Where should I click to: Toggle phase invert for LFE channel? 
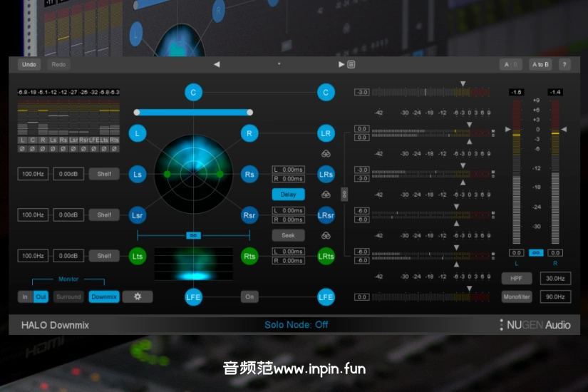(x=94, y=149)
